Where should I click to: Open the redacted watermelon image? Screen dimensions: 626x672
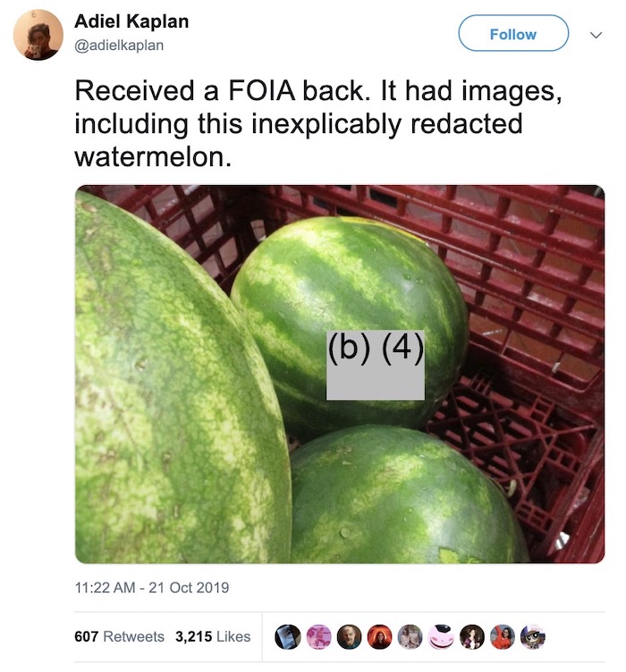(x=340, y=374)
